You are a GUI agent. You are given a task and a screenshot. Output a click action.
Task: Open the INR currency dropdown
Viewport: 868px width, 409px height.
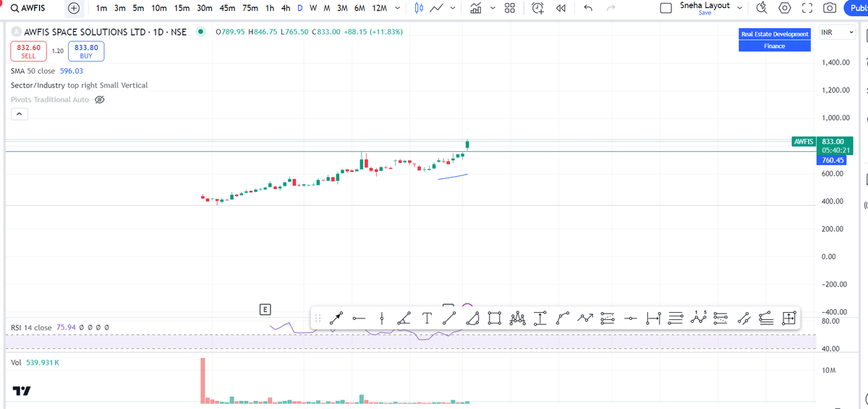click(x=837, y=33)
